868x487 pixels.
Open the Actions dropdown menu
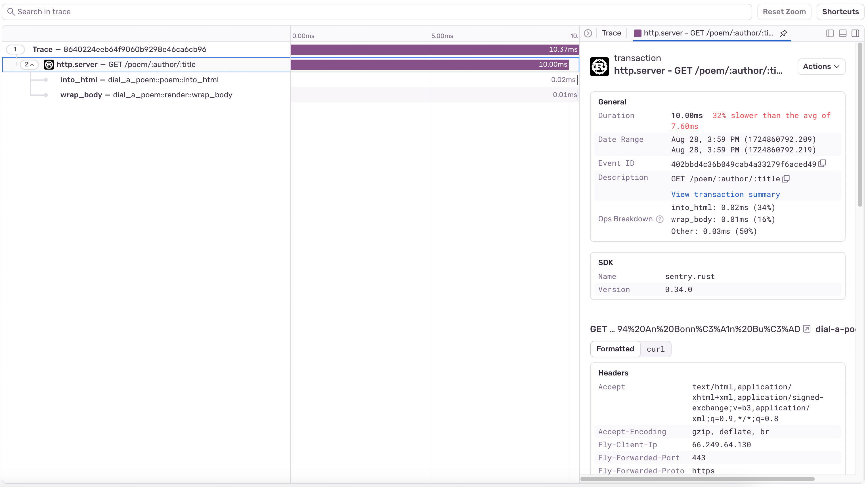coord(821,66)
